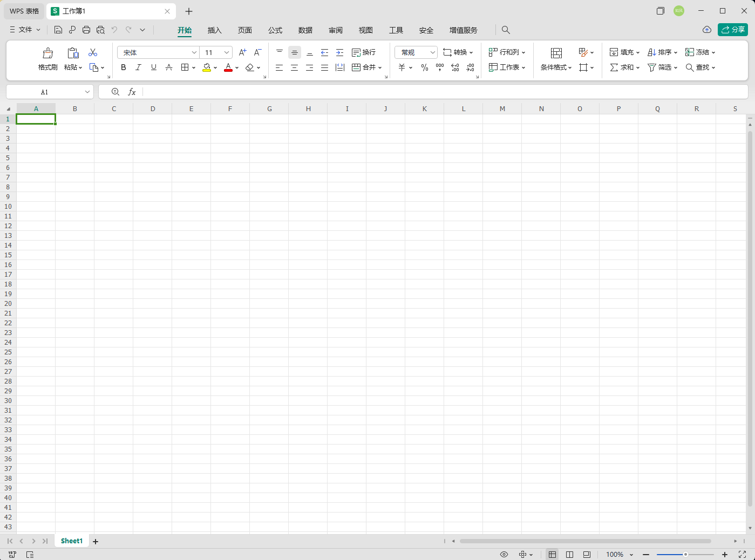Click the zoom slider handle
The height and width of the screenshot is (560, 755).
click(685, 555)
